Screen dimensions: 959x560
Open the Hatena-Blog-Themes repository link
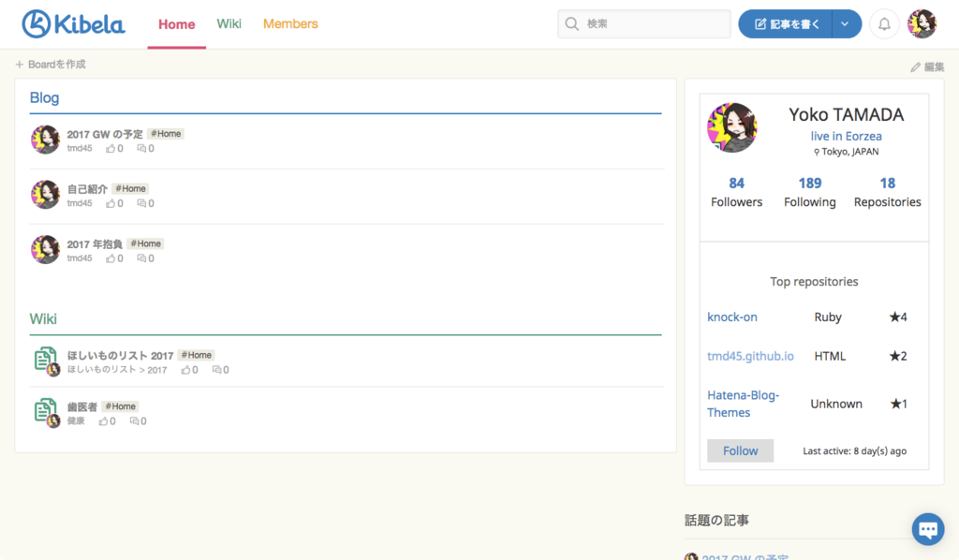click(x=743, y=404)
